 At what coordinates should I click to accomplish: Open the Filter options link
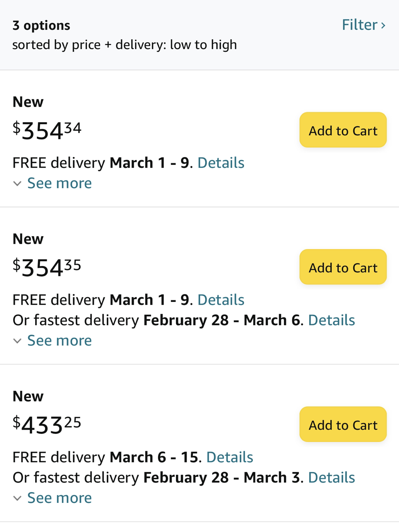click(x=359, y=25)
